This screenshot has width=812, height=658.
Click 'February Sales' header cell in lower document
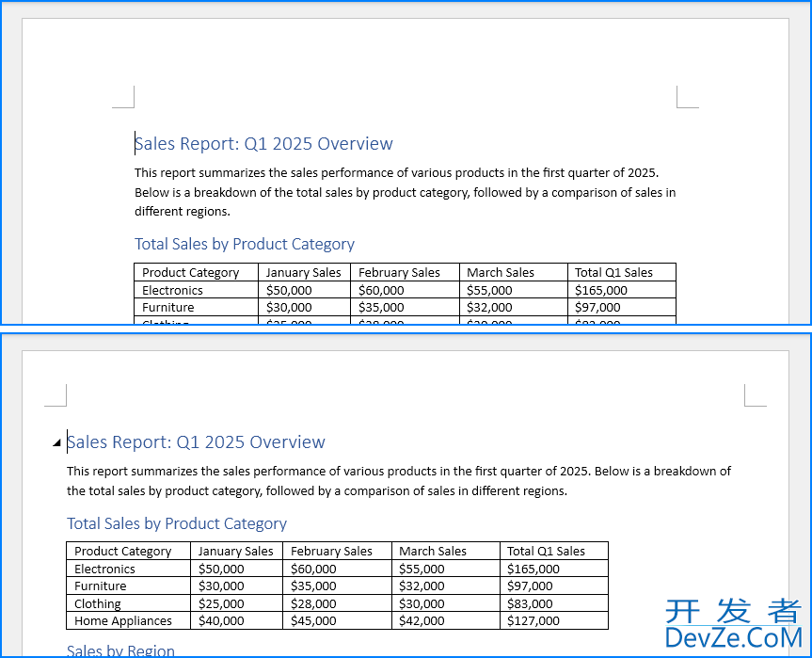coord(337,551)
